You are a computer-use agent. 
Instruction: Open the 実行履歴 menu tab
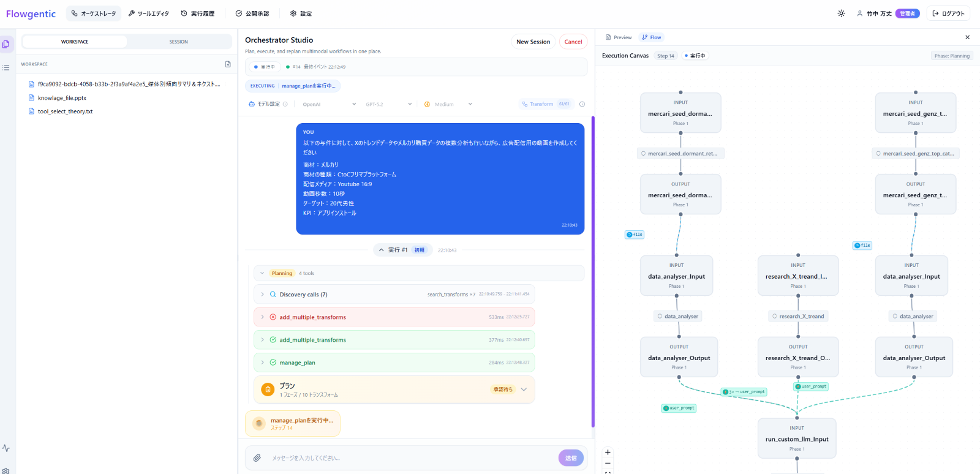(198, 13)
